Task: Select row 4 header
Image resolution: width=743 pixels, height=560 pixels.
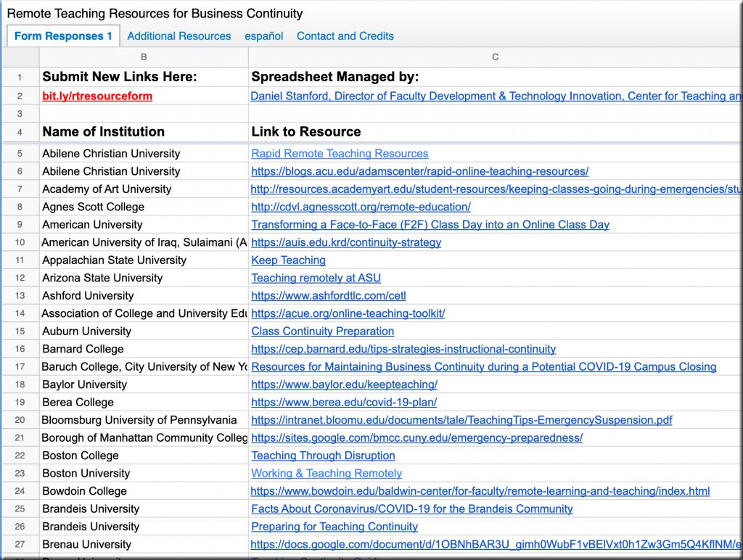Action: tap(20, 132)
